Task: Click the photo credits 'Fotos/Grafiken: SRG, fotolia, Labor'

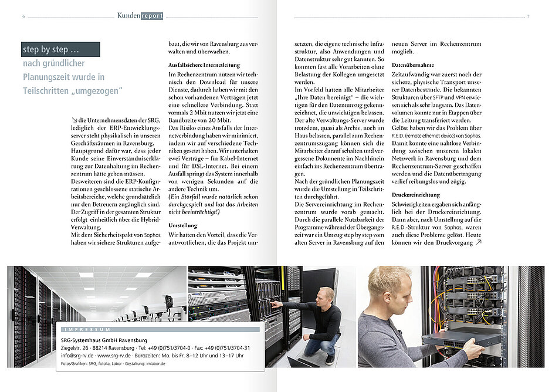Action: point(91,363)
